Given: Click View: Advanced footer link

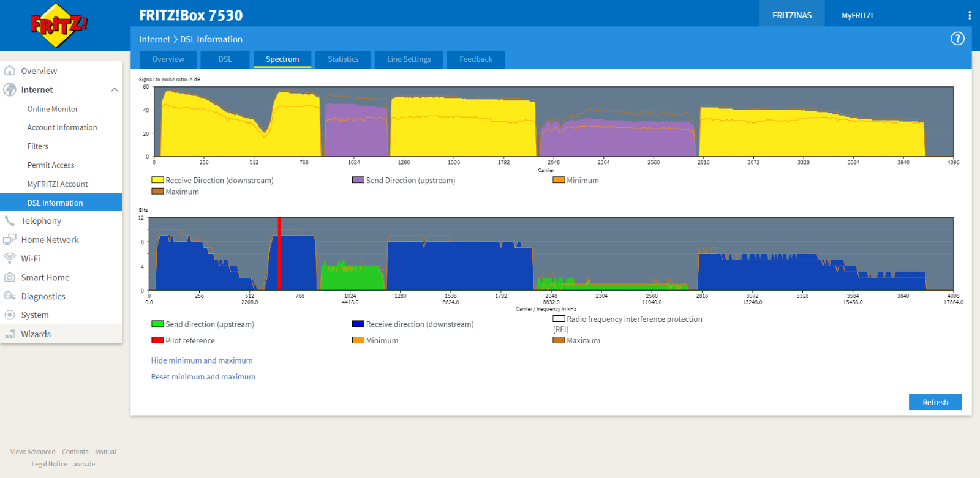Looking at the screenshot, I should point(32,452).
